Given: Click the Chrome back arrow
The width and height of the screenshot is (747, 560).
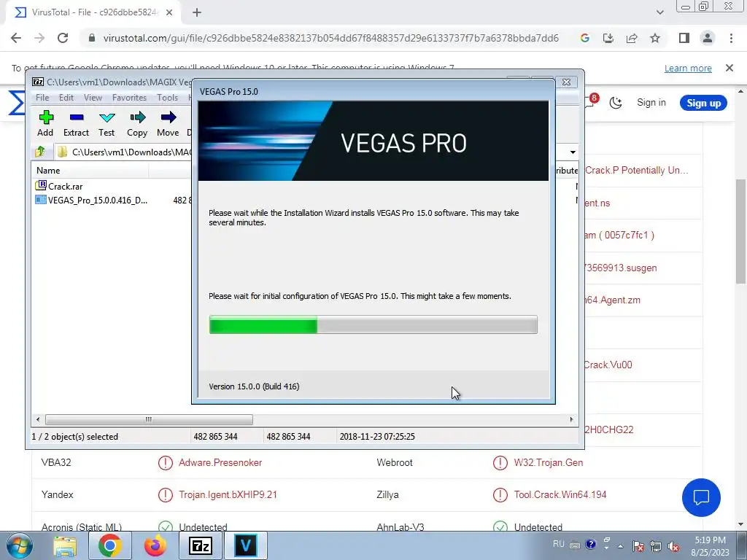Looking at the screenshot, I should click(16, 38).
